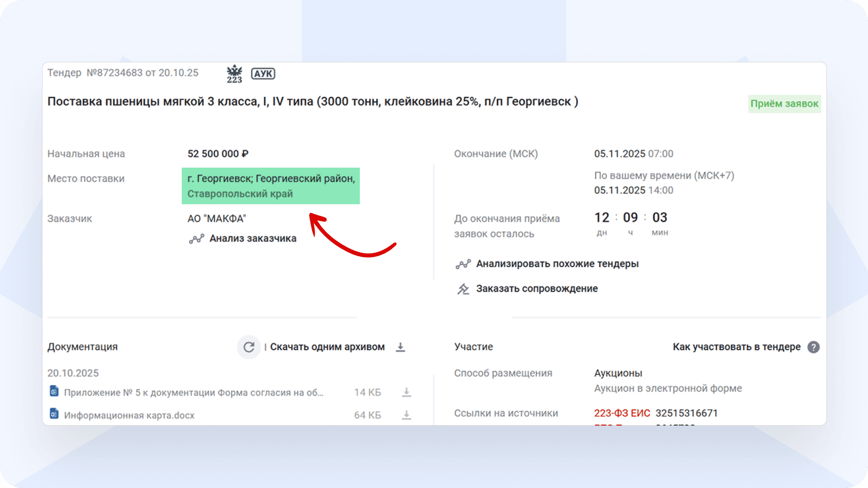Open Анализировать похожие тендеры link
This screenshot has width=868, height=488.
tap(557, 264)
